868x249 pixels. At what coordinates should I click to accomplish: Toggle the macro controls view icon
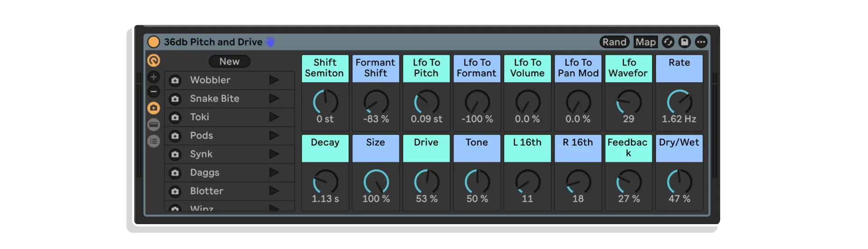coord(154,60)
